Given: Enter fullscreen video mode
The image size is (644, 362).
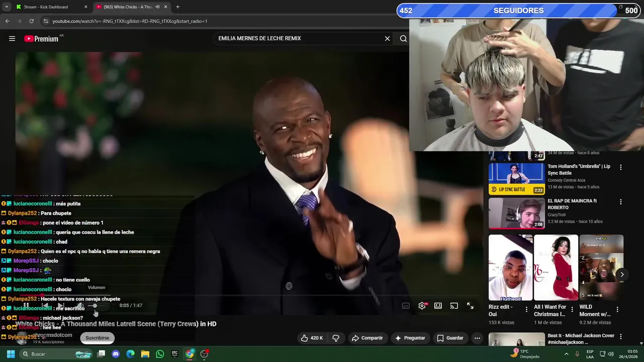Looking at the screenshot, I should pyautogui.click(x=470, y=306).
